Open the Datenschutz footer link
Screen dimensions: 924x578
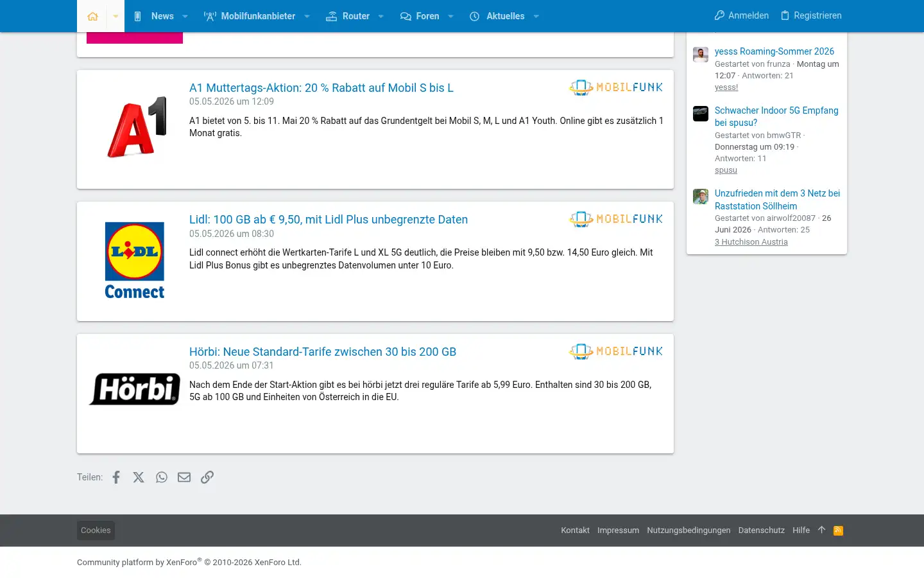pyautogui.click(x=761, y=530)
